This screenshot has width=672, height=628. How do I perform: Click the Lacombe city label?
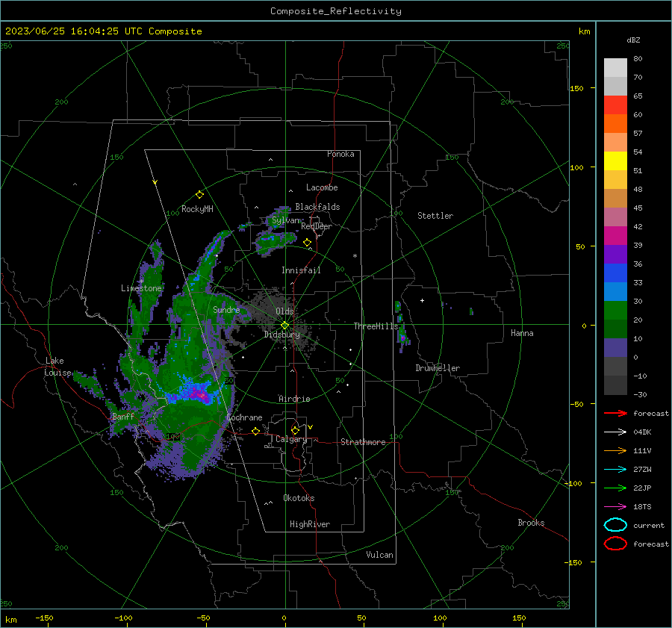(x=322, y=187)
